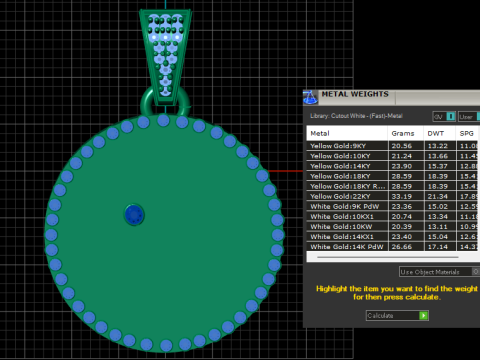Click the 23.36 grams cell
Screen dimensions: 480x360
click(406, 206)
